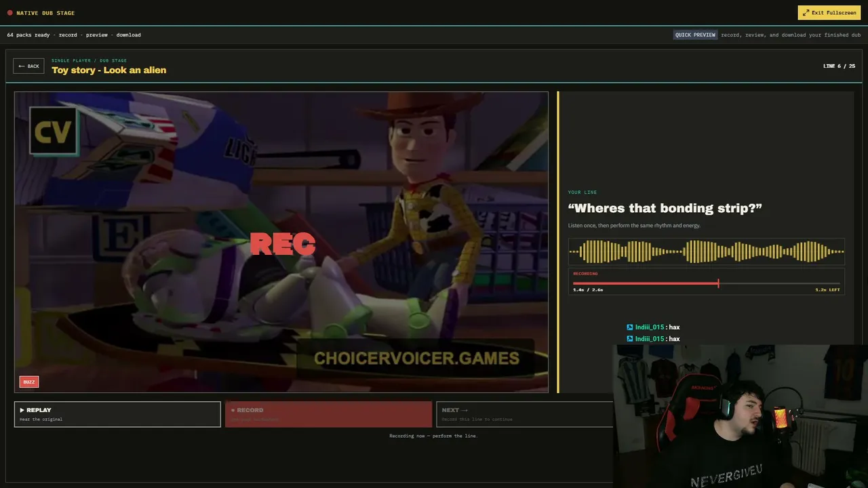Image resolution: width=868 pixels, height=488 pixels.
Task: Click the red Record button
Action: coord(328,414)
